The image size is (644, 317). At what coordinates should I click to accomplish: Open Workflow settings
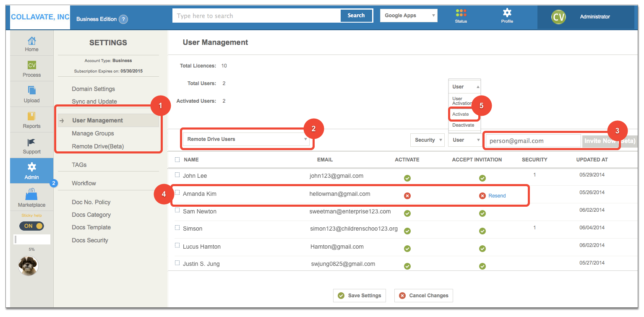(x=84, y=183)
